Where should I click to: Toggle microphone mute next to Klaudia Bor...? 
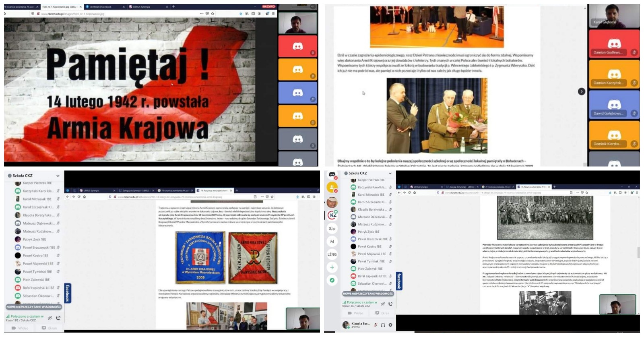(x=375, y=325)
